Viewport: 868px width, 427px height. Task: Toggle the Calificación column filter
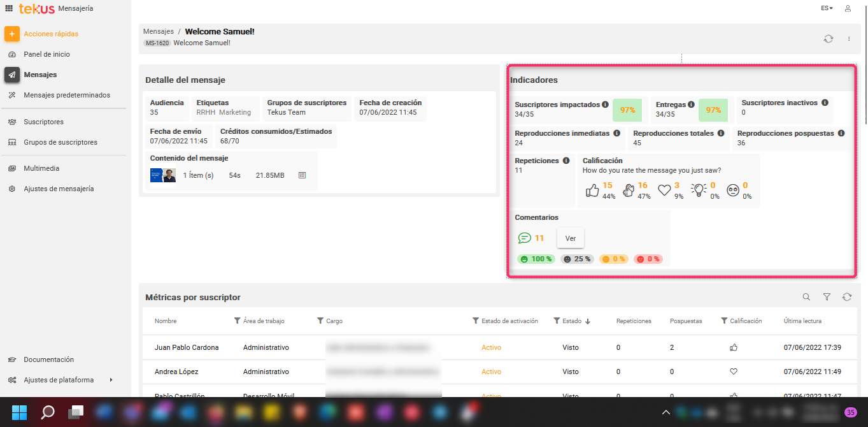(724, 321)
